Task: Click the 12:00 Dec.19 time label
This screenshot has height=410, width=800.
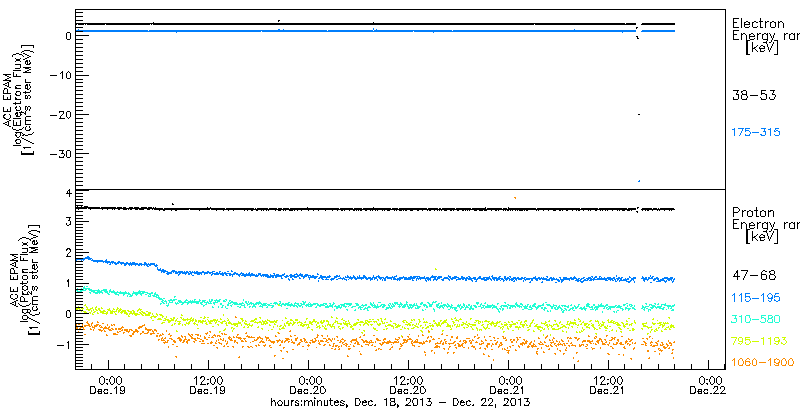Action: click(x=208, y=386)
